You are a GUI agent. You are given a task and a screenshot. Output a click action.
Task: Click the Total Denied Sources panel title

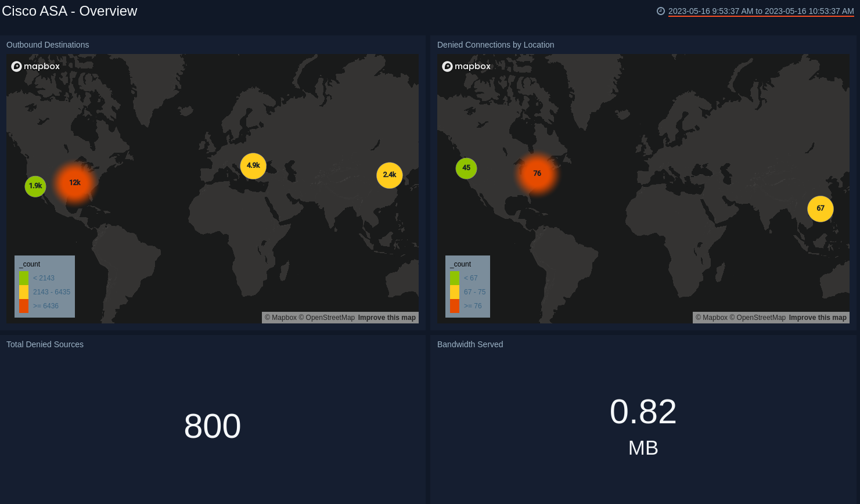click(x=45, y=344)
